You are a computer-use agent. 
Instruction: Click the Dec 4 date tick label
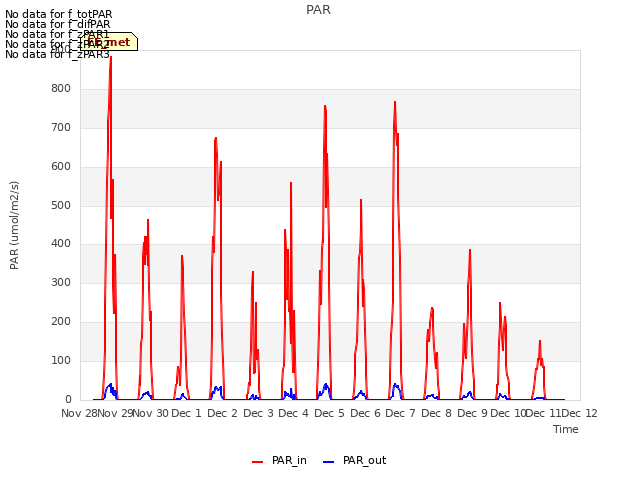tap(293, 413)
